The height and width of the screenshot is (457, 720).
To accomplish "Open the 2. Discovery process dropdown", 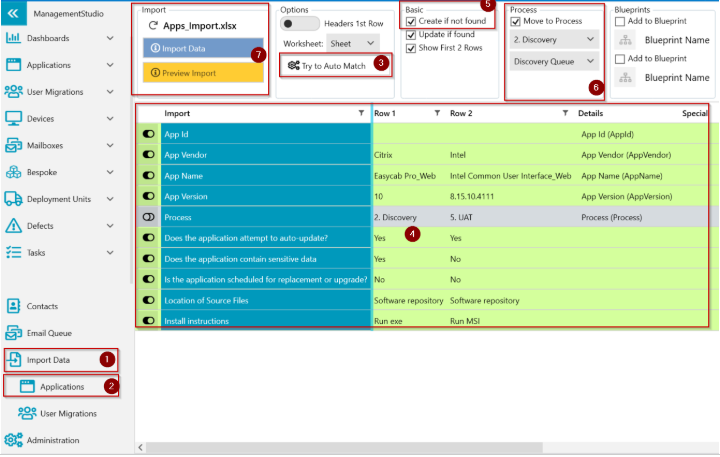I will click(x=554, y=39).
